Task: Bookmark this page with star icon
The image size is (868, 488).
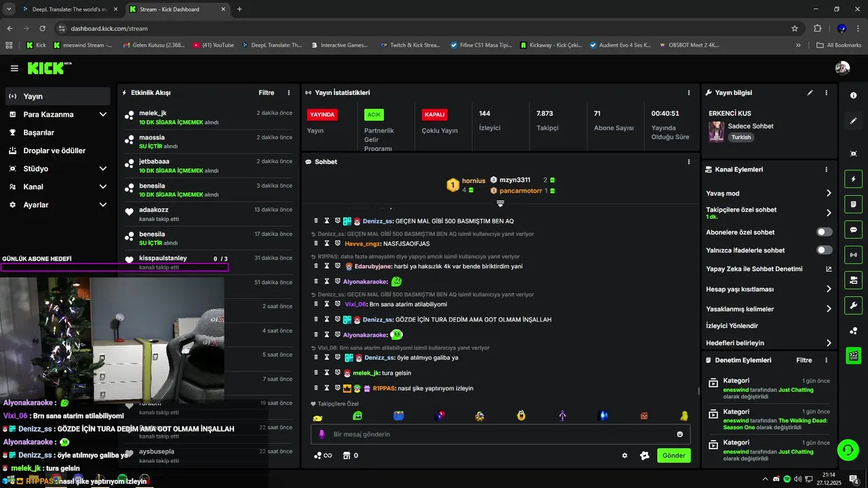Action: coord(795,28)
